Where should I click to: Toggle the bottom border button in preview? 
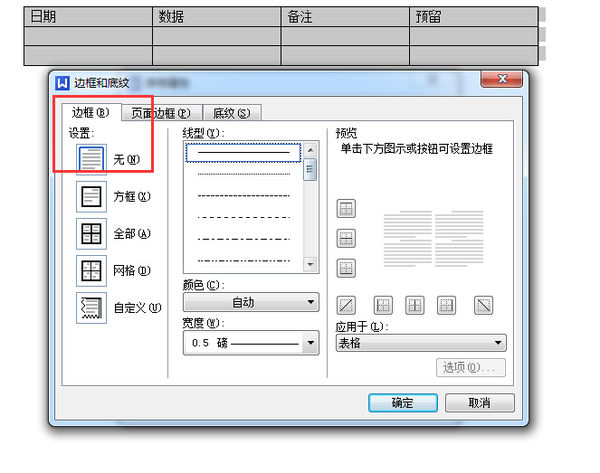pos(347,267)
